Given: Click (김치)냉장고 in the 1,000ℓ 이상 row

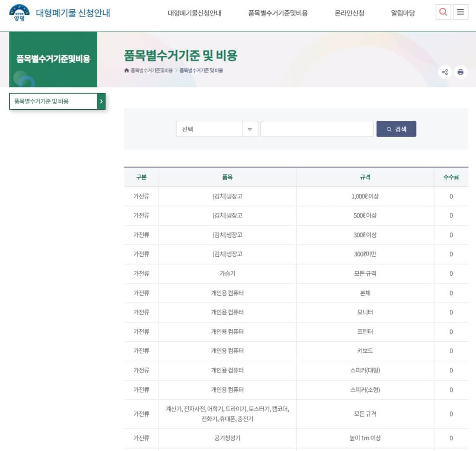Looking at the screenshot, I should (x=227, y=197).
